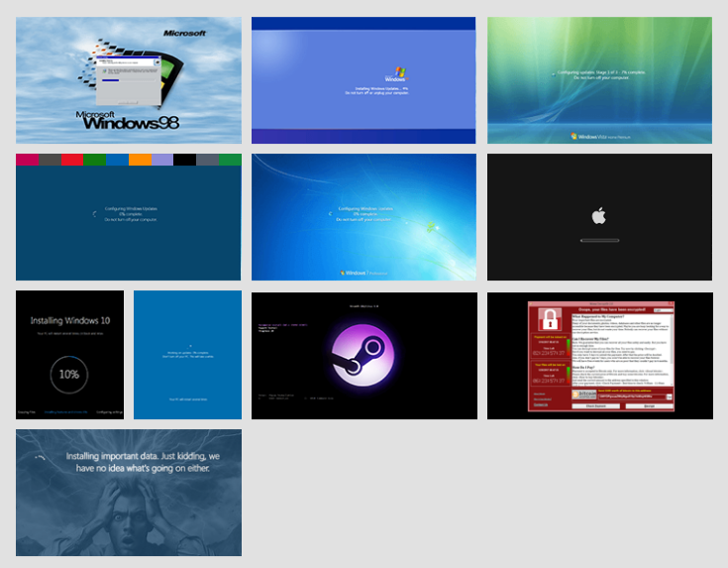Image resolution: width=728 pixels, height=568 pixels.
Task: Choose the Windows Vista update screen
Action: [x=599, y=80]
